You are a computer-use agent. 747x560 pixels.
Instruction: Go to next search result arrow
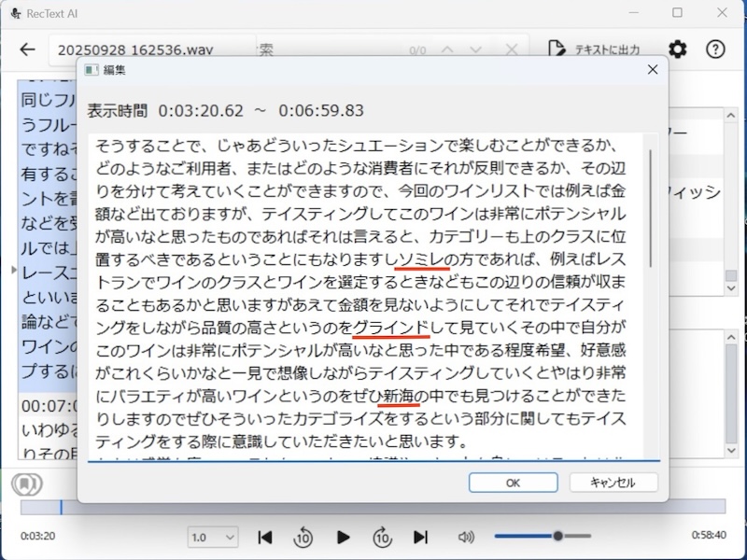click(478, 49)
